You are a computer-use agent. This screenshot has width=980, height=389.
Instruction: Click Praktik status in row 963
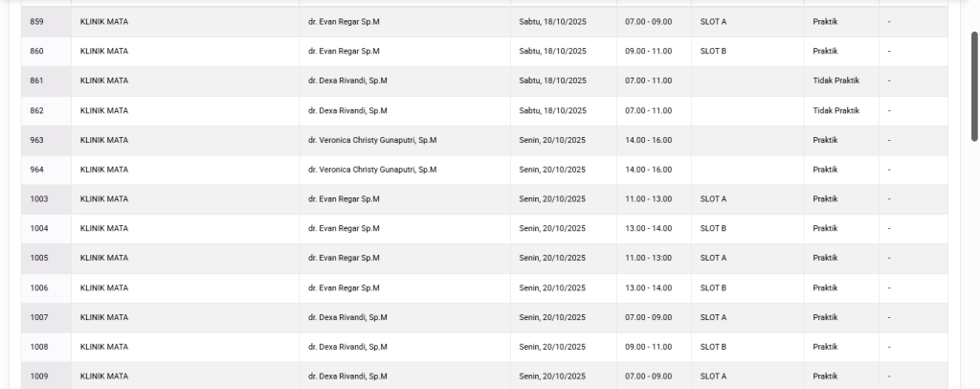tap(825, 140)
